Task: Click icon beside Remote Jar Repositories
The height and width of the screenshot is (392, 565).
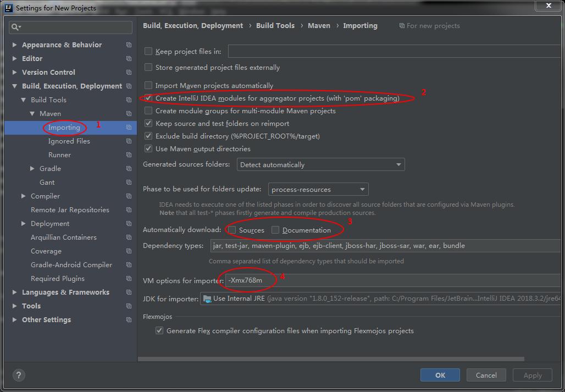Action: tap(129, 209)
